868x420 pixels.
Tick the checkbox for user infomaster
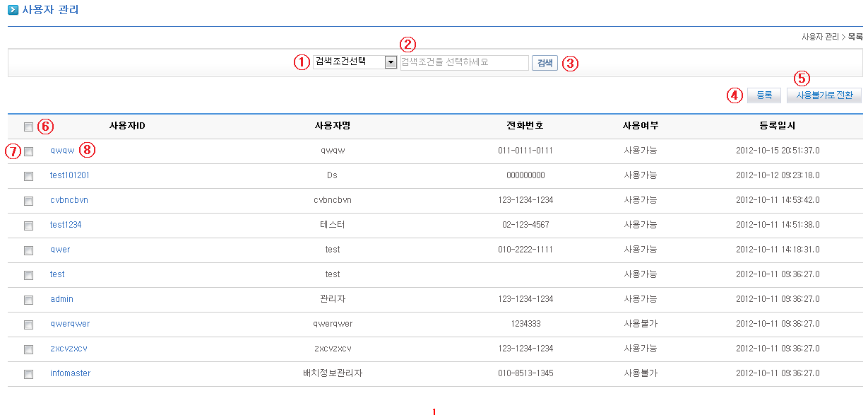(28, 374)
